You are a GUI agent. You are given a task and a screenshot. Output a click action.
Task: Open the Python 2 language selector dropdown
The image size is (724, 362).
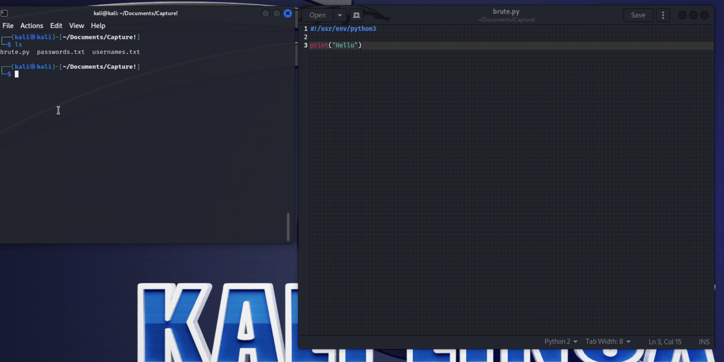coord(561,342)
